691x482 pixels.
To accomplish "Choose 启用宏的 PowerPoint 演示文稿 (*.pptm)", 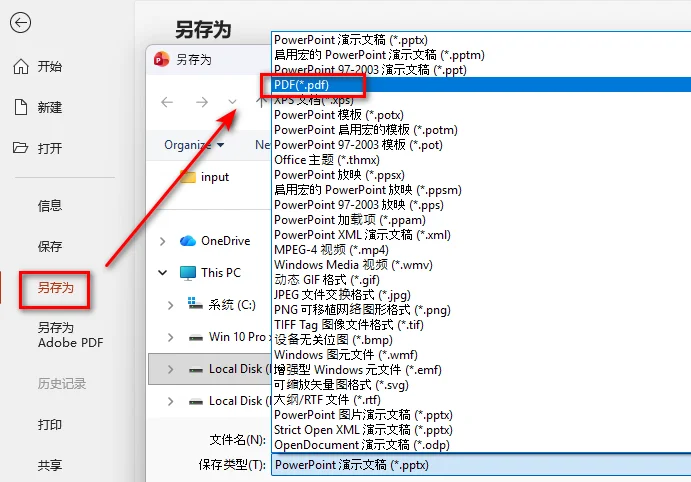I will [x=481, y=55].
